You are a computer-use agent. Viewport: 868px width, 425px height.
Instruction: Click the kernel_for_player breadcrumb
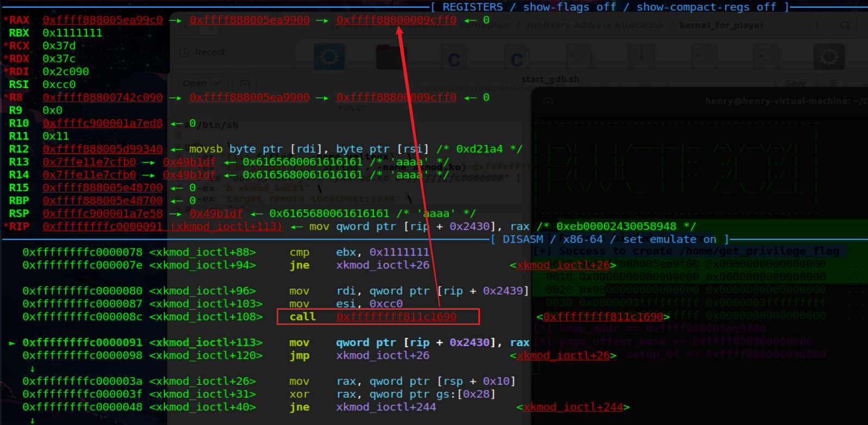pos(722,25)
